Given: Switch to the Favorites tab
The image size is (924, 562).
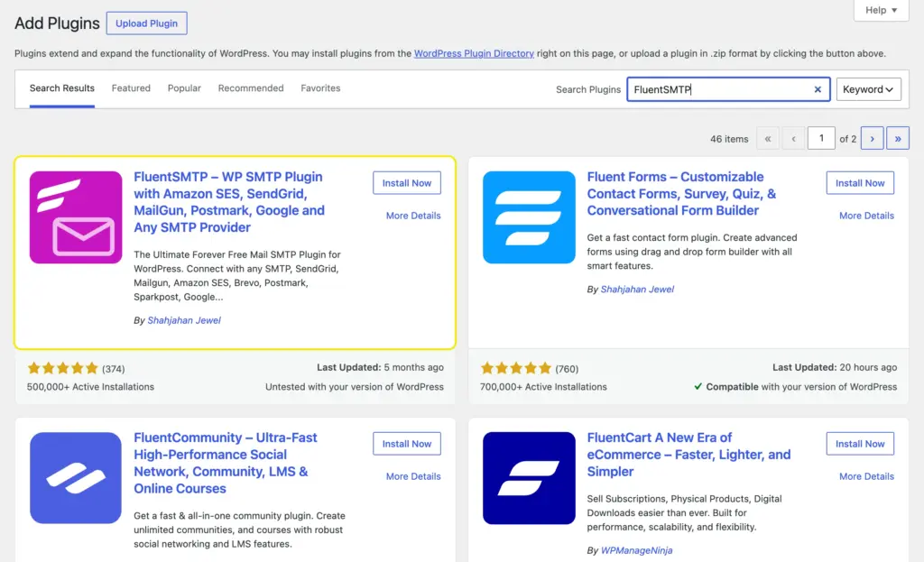Looking at the screenshot, I should (x=320, y=88).
